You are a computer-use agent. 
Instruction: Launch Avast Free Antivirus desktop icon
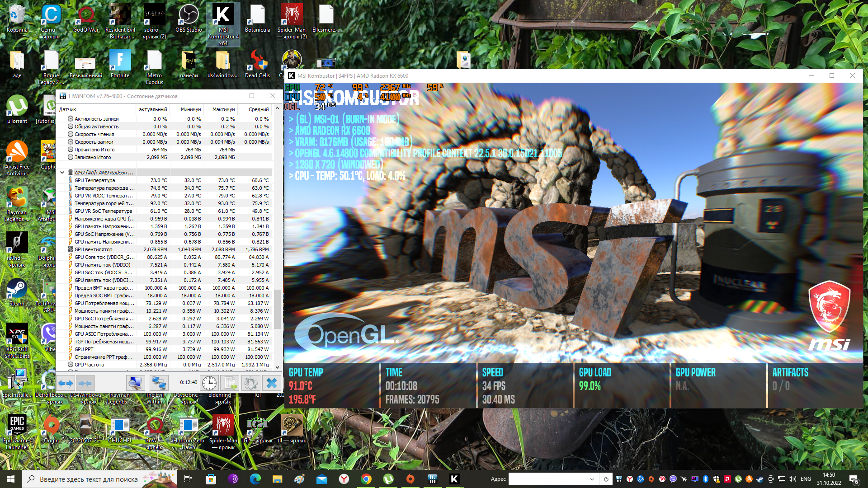point(17,158)
